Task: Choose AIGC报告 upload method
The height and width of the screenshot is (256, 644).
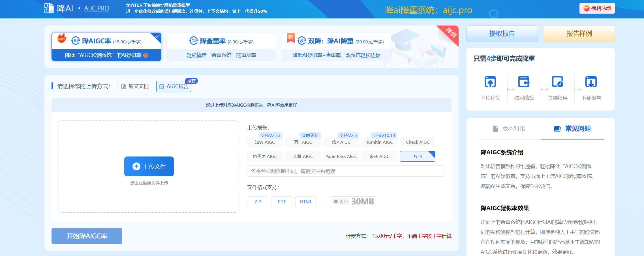Action: (174, 86)
